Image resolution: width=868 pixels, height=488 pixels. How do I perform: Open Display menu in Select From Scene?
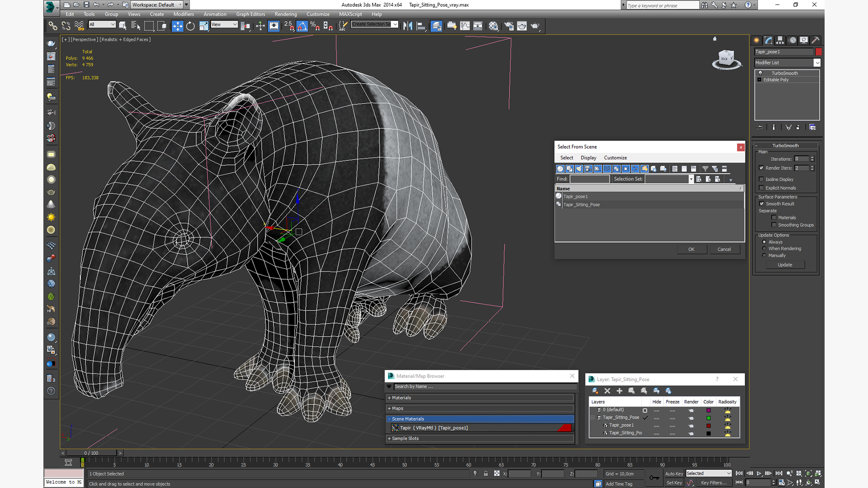(588, 158)
